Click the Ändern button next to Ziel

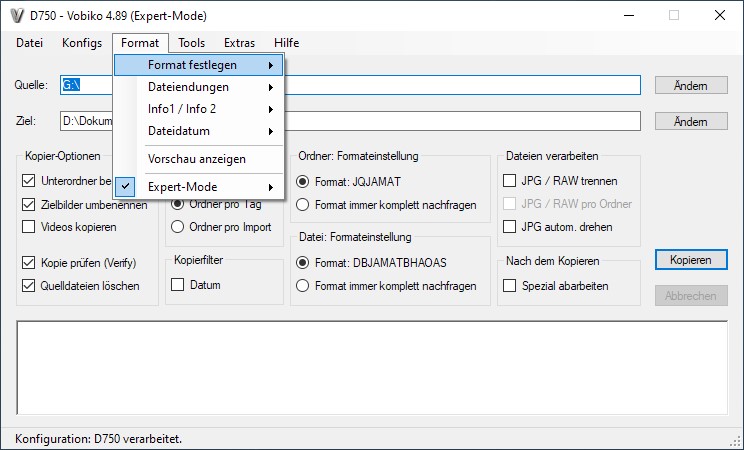[691, 121]
